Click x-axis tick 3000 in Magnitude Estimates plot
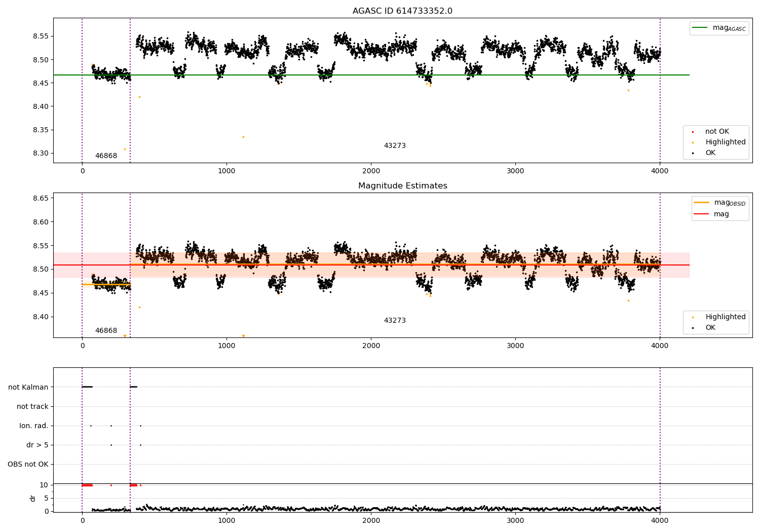This screenshot has width=760, height=532. [515, 346]
